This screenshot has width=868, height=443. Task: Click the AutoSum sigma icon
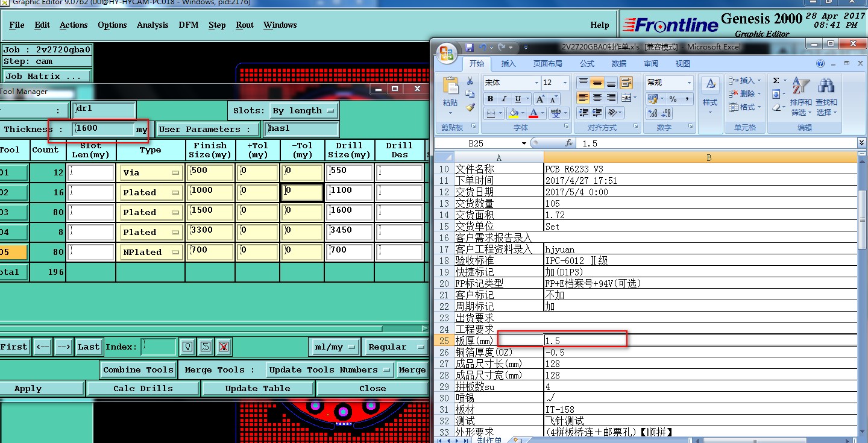776,81
